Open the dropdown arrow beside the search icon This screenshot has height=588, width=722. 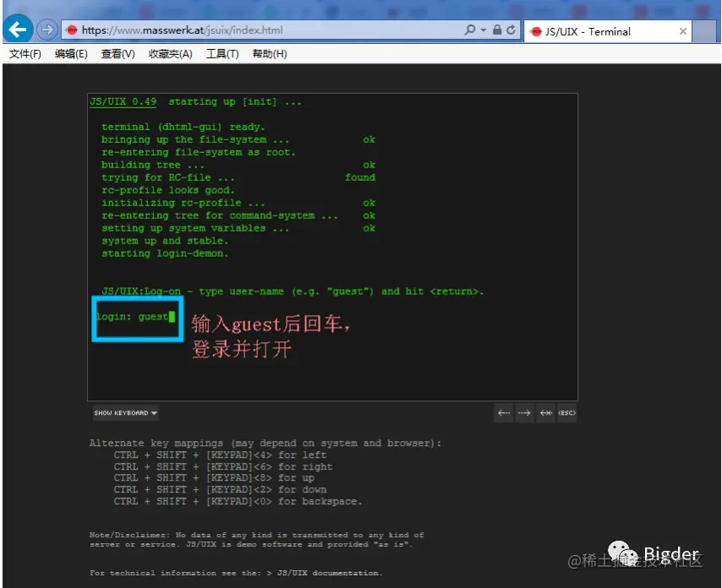(484, 30)
